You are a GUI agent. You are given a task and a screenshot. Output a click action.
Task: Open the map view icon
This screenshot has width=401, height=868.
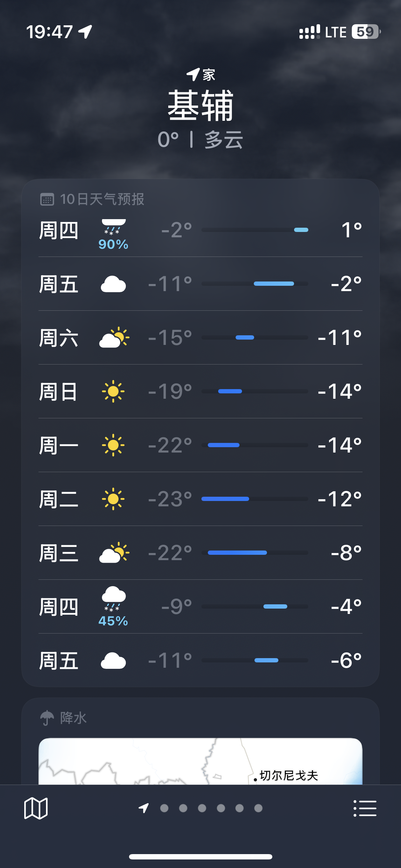pos(36,808)
